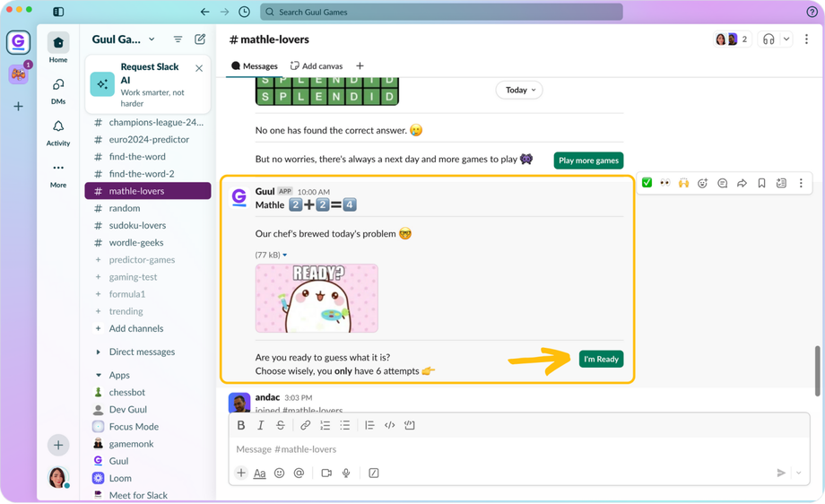Image resolution: width=825 pixels, height=504 pixels.
Task: Click Add channels in the sidebar
Action: (x=148, y=328)
